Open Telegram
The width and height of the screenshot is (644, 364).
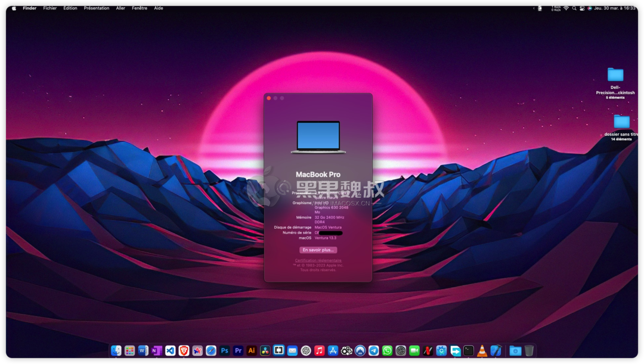click(374, 350)
